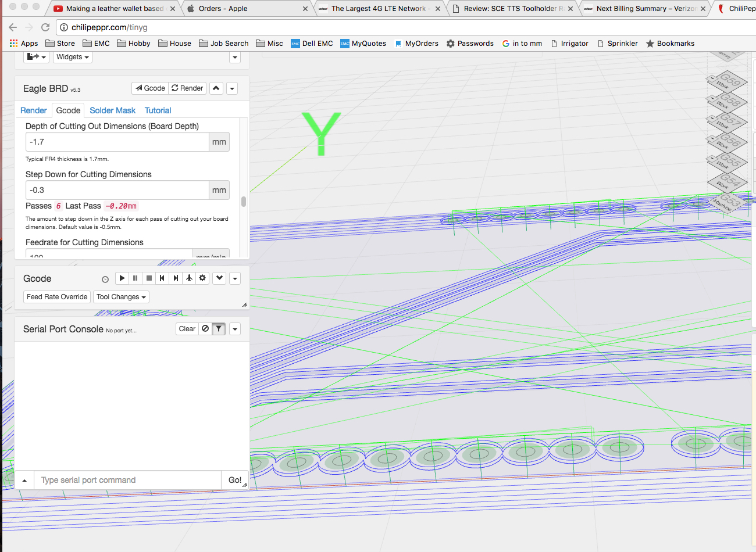Image resolution: width=756 pixels, height=552 pixels.
Task: Pause the Gcode run
Action: 135,278
